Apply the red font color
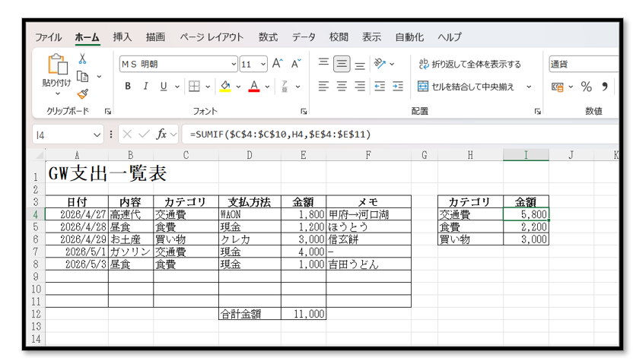This screenshot has height=364, width=633. (x=254, y=87)
